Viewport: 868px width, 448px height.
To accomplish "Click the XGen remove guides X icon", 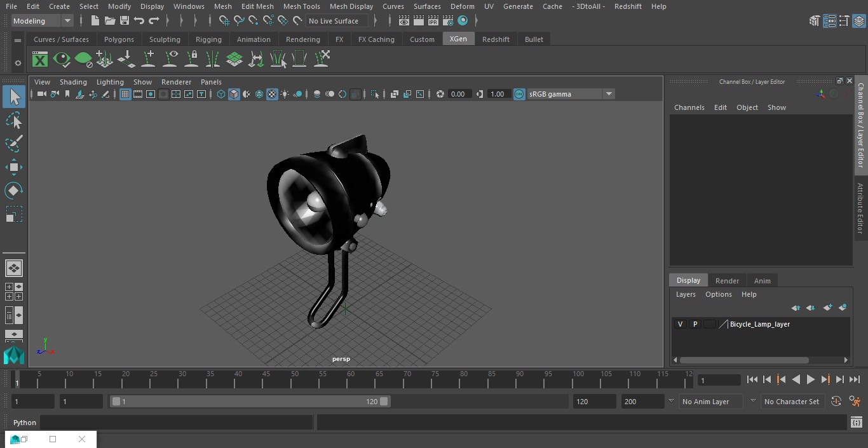I will click(322, 59).
